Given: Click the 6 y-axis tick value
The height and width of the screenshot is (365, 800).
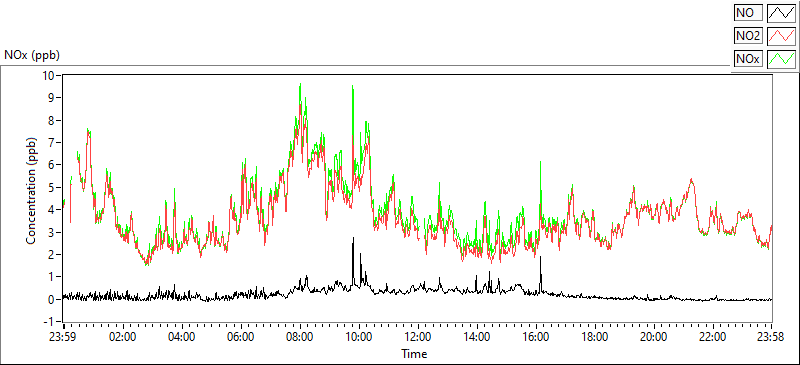Looking at the screenshot, I should pyautogui.click(x=52, y=165).
